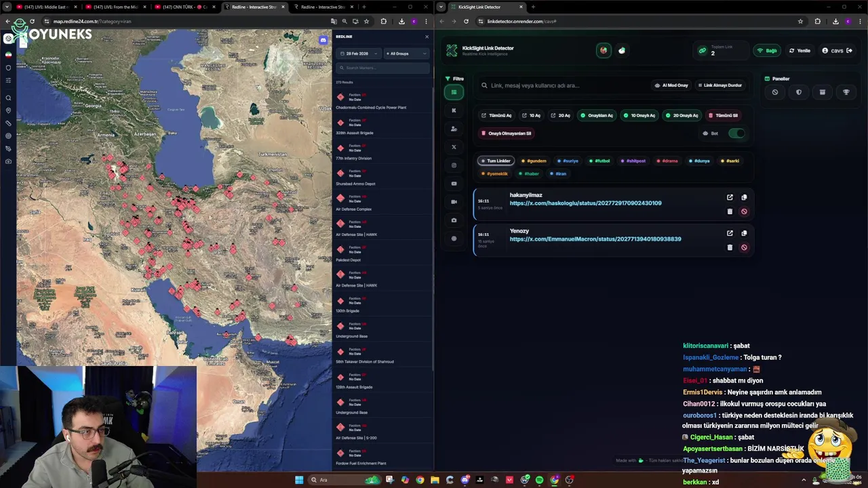The image size is (868, 488).
Task: Open Yenozy link in new tab
Action: (x=730, y=233)
